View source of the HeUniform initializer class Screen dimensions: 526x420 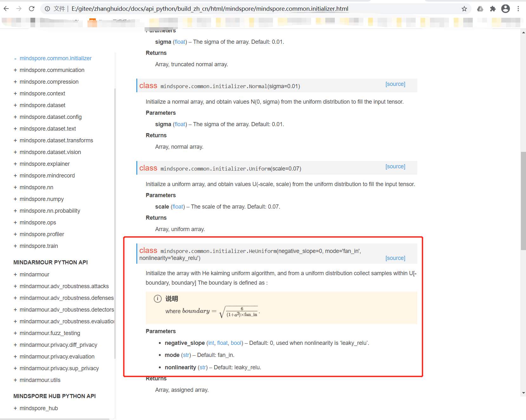[x=395, y=258]
